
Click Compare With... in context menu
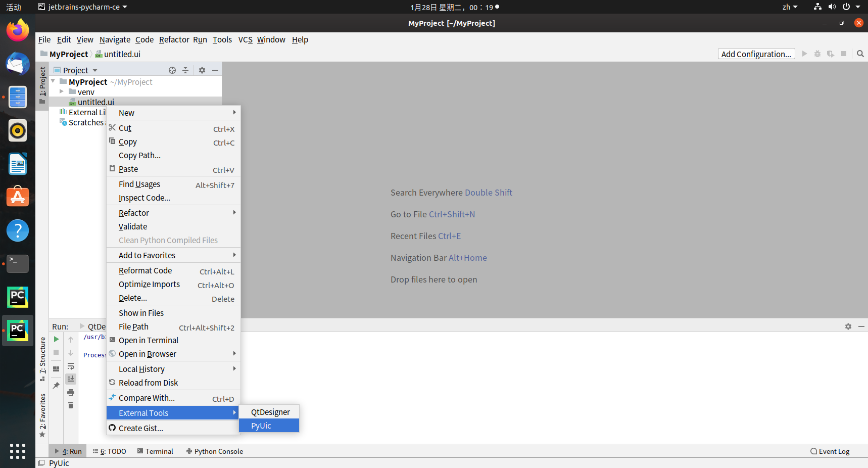tap(173, 398)
